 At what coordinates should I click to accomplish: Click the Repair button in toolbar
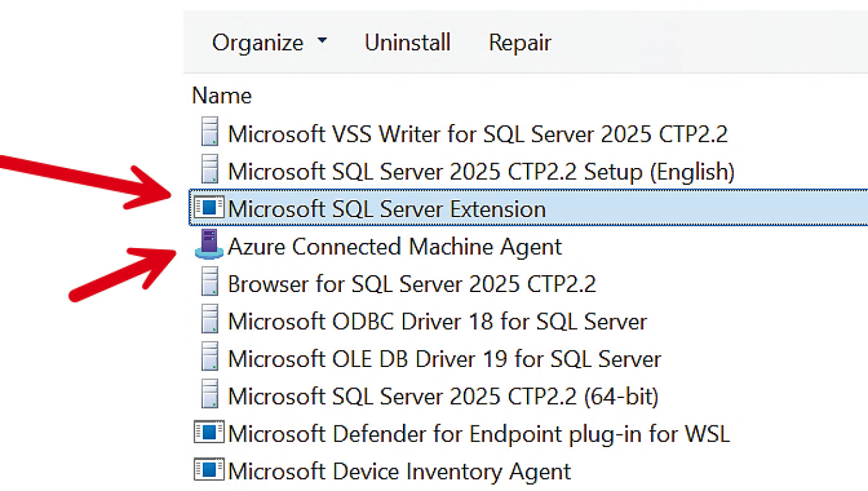520,42
